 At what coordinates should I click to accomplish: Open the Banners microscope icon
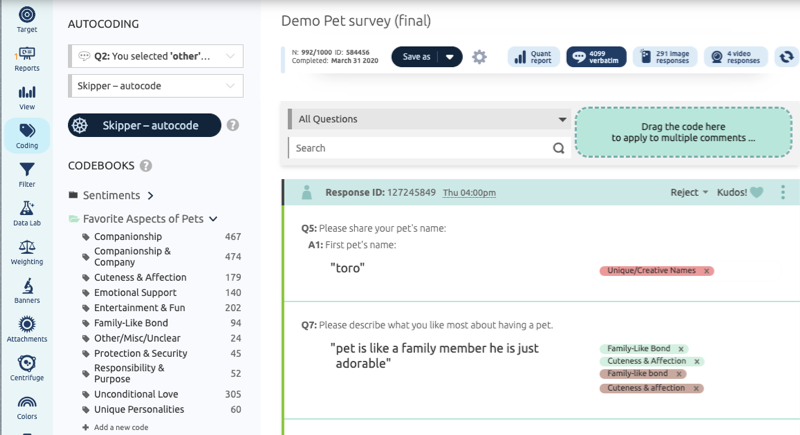27,291
